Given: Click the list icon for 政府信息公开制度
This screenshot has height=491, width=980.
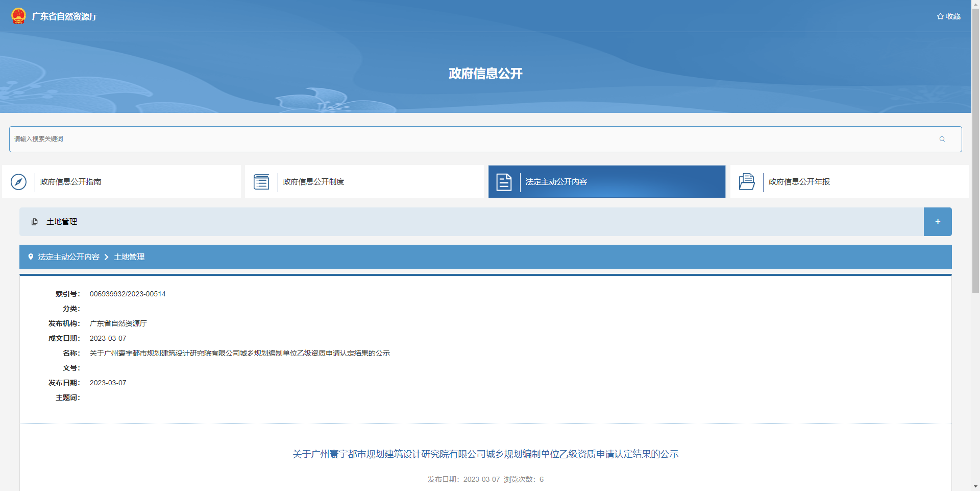Looking at the screenshot, I should tap(261, 182).
